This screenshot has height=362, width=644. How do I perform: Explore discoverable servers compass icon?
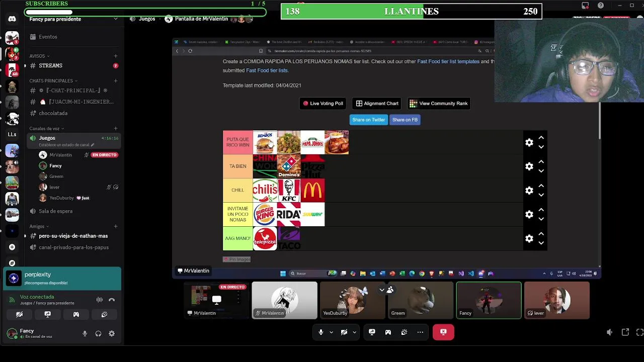12,263
